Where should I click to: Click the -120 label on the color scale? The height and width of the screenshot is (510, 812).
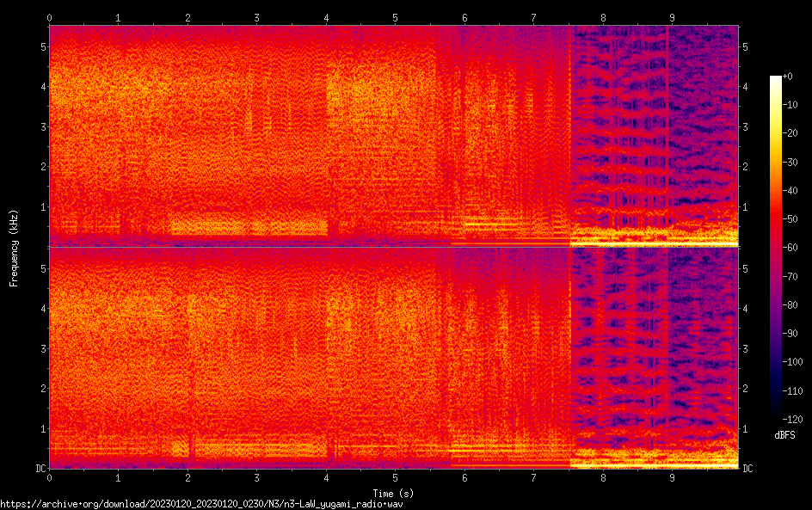(x=795, y=420)
